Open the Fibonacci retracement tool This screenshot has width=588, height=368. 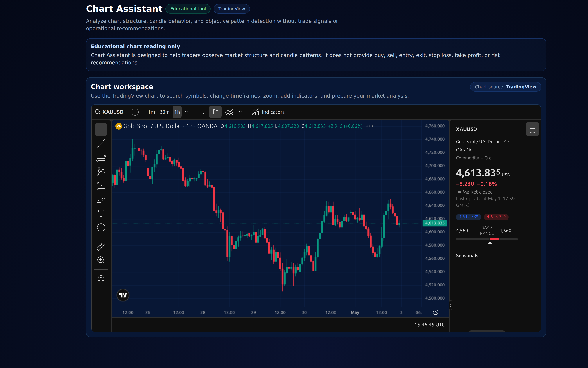click(x=101, y=158)
